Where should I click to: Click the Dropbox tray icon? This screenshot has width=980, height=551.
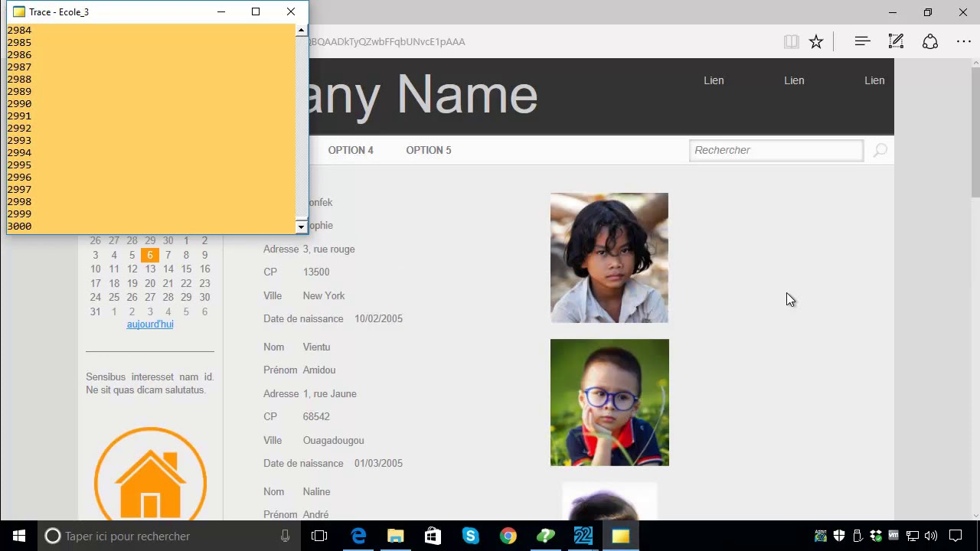pos(876,536)
